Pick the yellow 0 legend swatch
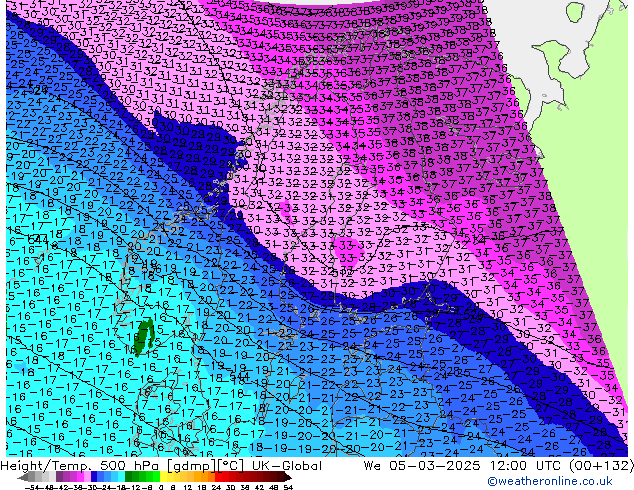The height and width of the screenshot is (490, 634). [163, 477]
